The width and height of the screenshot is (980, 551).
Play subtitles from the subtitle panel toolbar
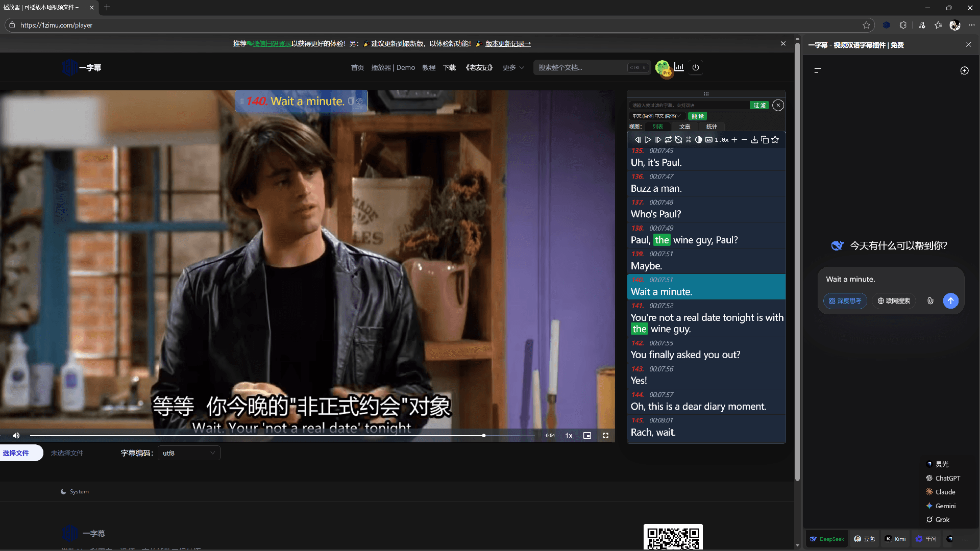(x=648, y=139)
